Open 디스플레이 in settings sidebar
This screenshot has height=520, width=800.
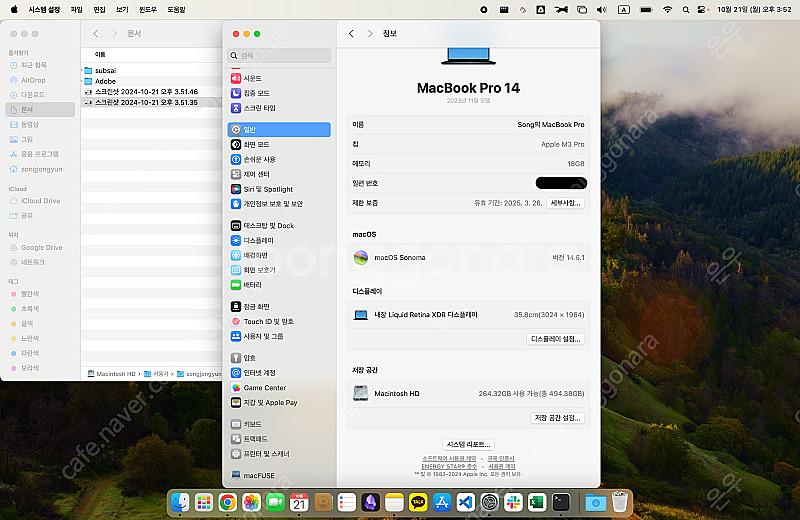pos(252,240)
